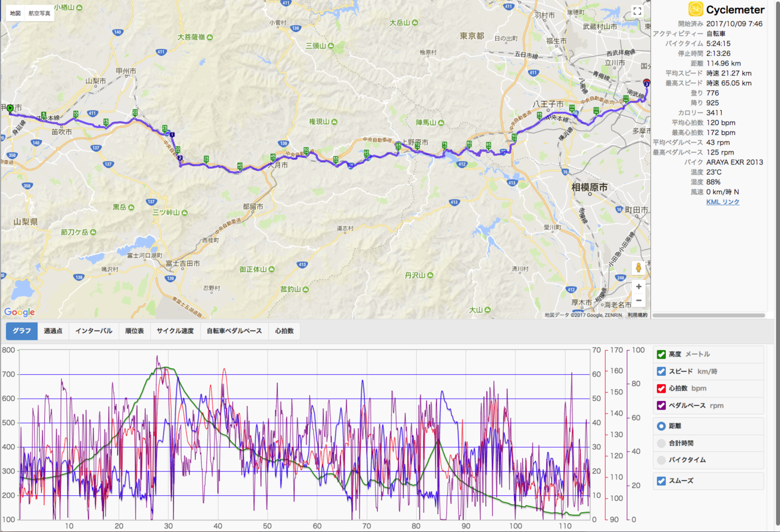Uncheck the スピード km/時 checkbox
780x532 pixels.
tap(661, 371)
